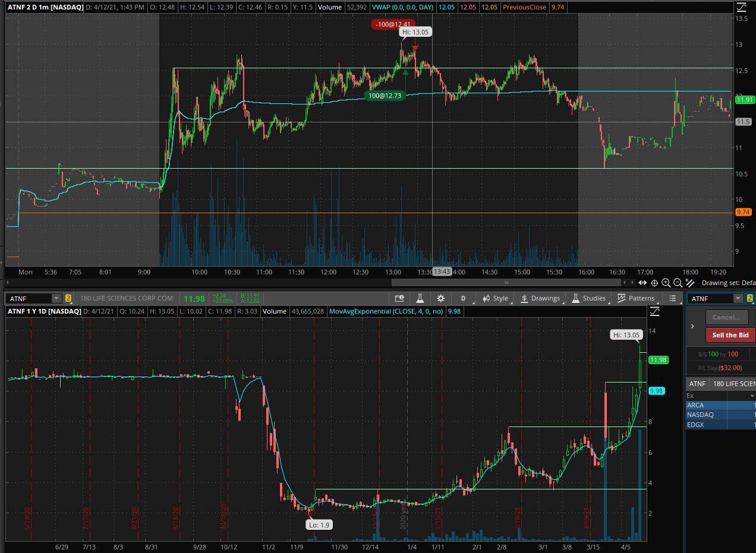This screenshot has width=756, height=553.
Task: Open the Level II column dropdown arrow
Action: click(752, 396)
